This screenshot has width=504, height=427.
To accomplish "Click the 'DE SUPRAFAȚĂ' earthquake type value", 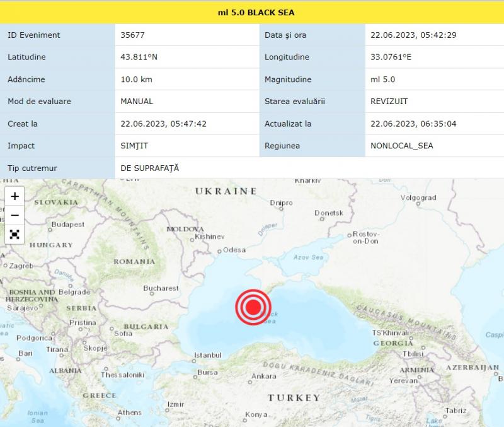I will coord(150,168).
